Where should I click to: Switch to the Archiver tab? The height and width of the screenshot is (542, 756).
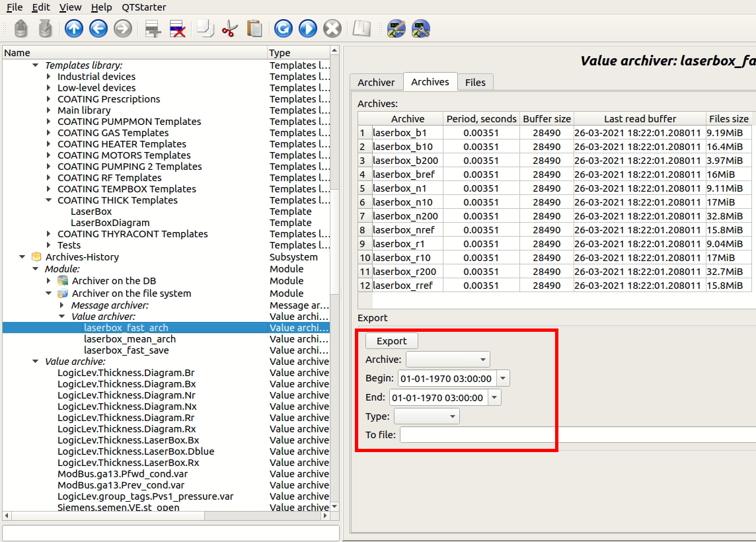pyautogui.click(x=376, y=83)
